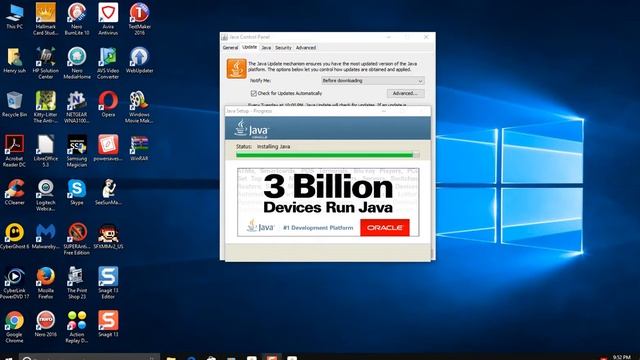Open the Google Chrome desktop icon

[x=14, y=327]
